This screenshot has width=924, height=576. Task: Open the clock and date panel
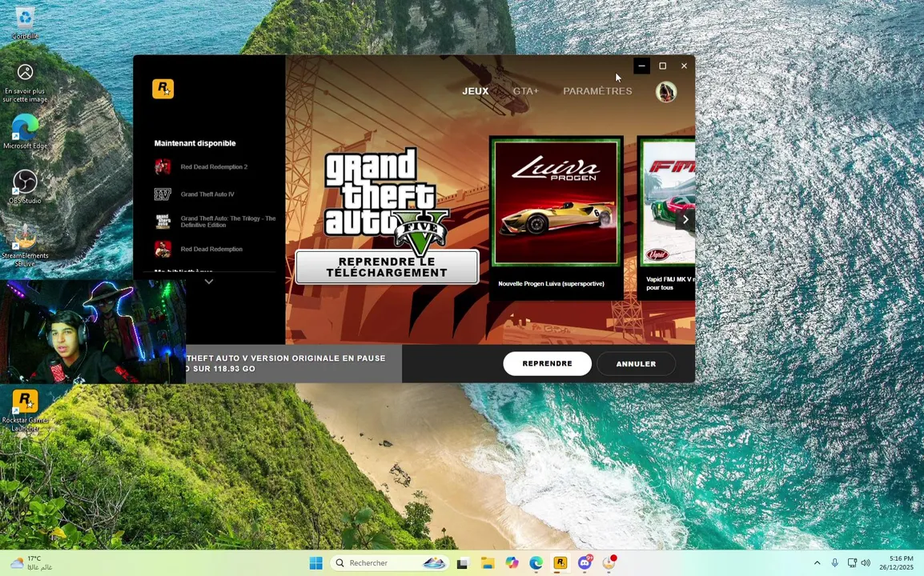pos(896,563)
